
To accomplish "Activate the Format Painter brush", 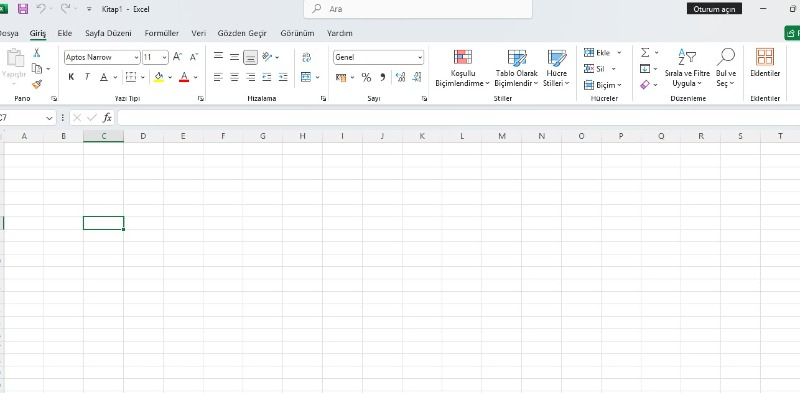I will (x=37, y=84).
